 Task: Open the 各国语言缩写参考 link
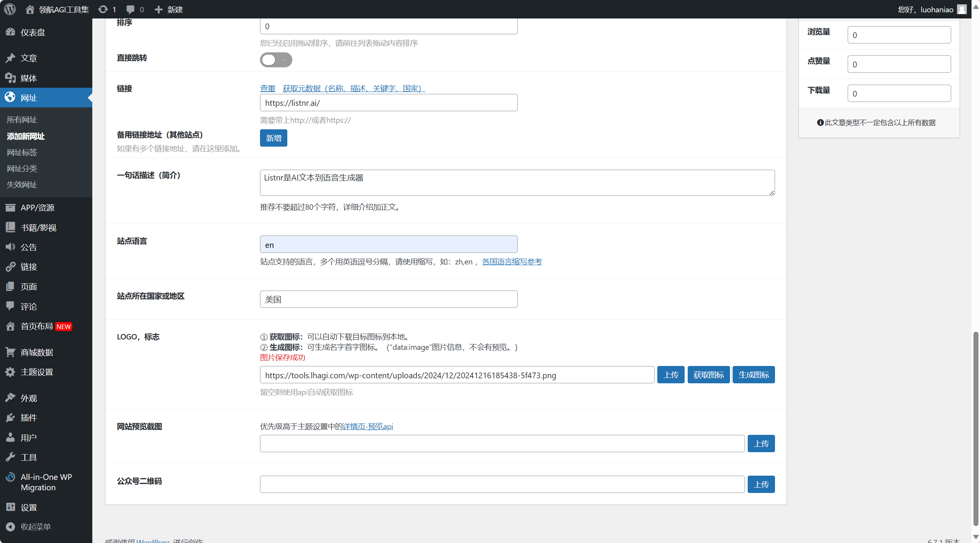[512, 262]
